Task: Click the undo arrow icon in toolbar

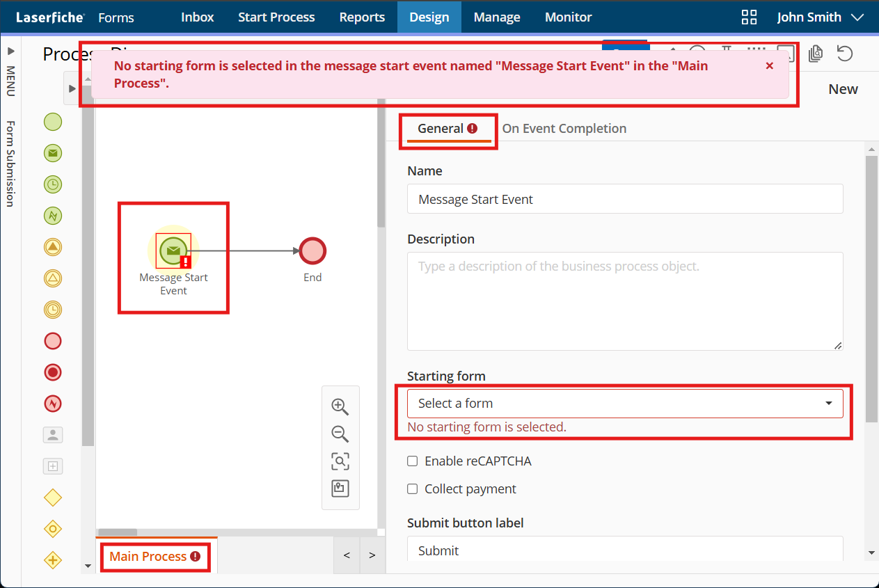Action: coord(844,54)
